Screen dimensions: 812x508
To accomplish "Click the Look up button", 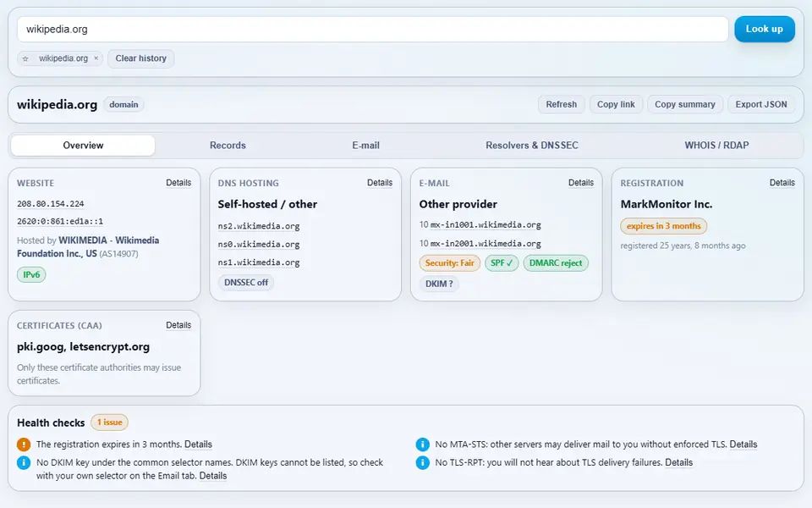I will [x=765, y=29].
